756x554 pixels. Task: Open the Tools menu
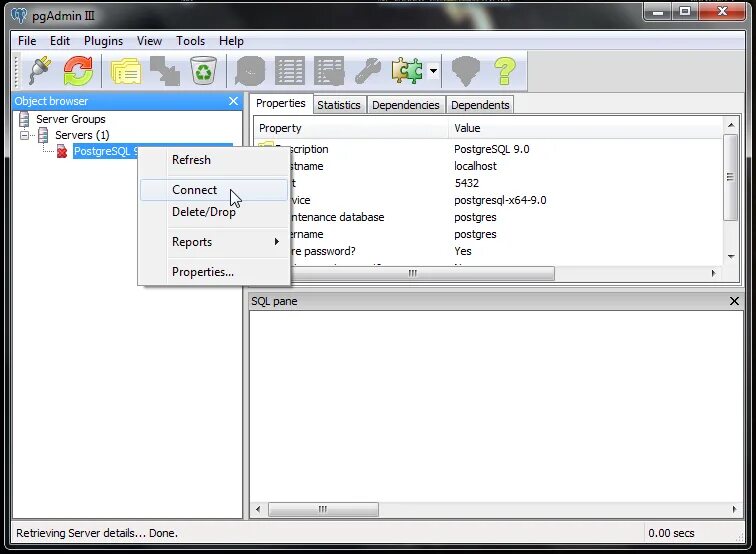tap(190, 41)
